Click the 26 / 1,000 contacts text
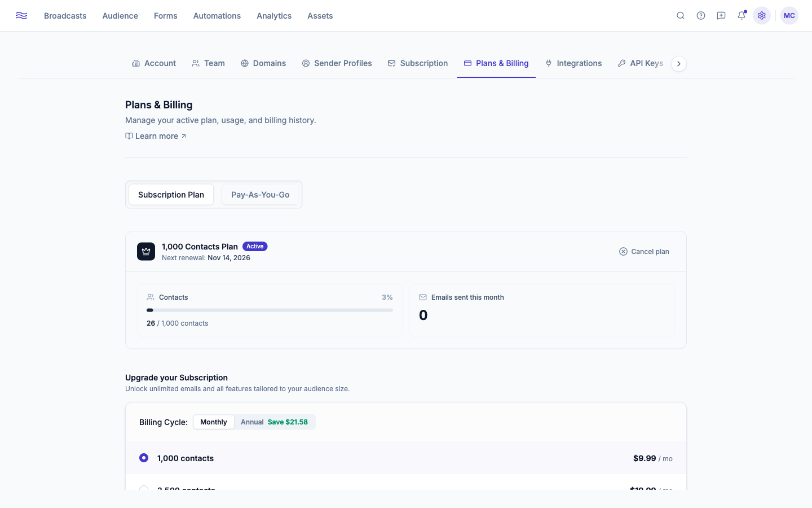This screenshot has width=812, height=508. (x=177, y=323)
